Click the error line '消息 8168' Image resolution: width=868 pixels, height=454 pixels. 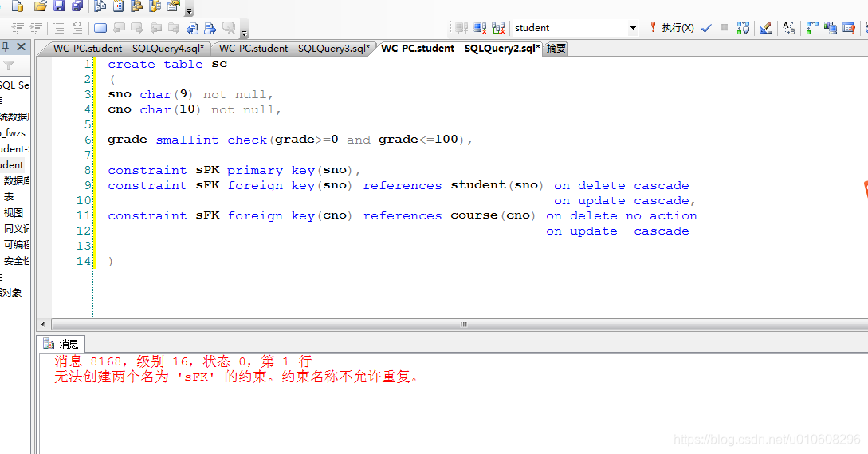pos(183,361)
